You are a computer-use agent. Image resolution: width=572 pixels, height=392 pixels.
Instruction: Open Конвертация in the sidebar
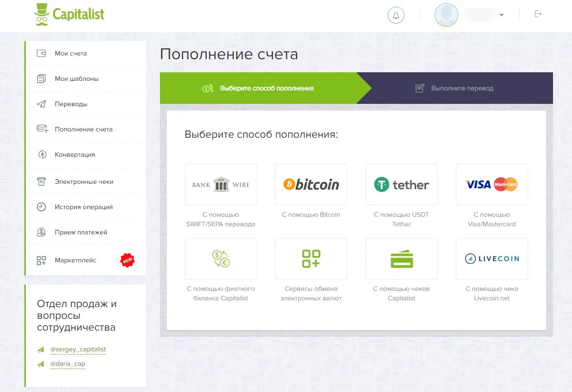pos(86,154)
